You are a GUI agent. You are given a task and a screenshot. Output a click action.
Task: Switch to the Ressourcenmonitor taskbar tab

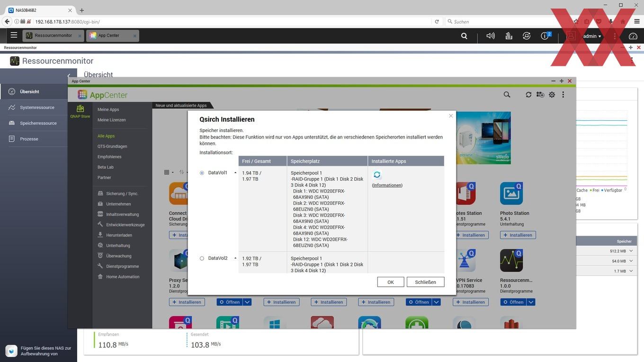point(53,35)
